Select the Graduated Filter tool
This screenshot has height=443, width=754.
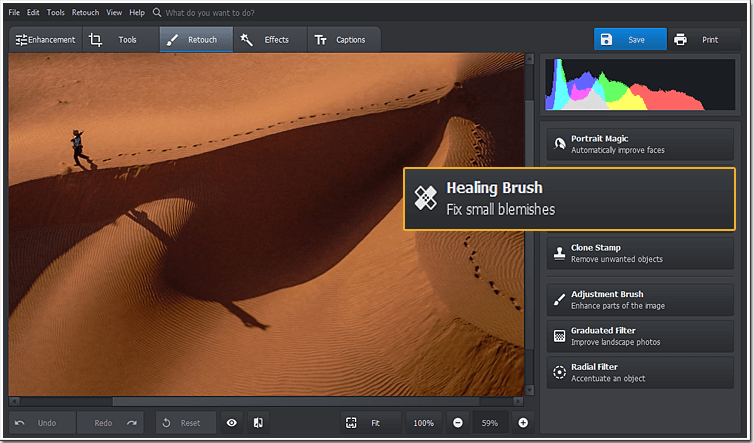coord(640,336)
